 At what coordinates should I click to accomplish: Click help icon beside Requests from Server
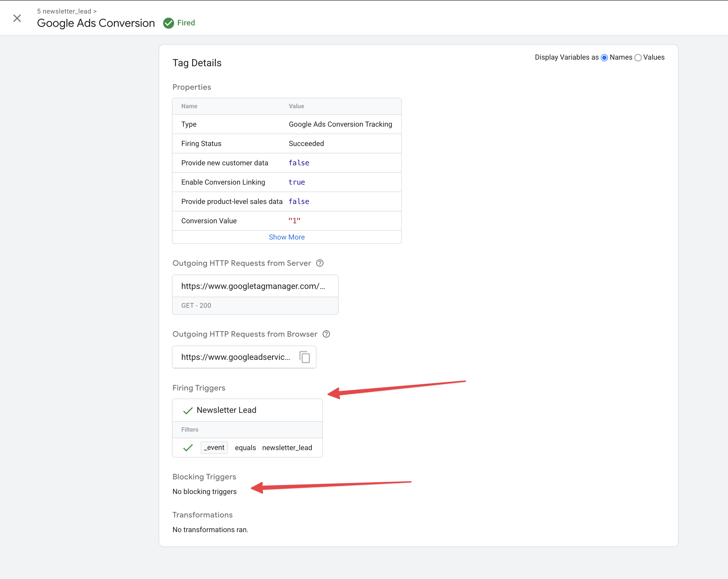pyautogui.click(x=320, y=263)
